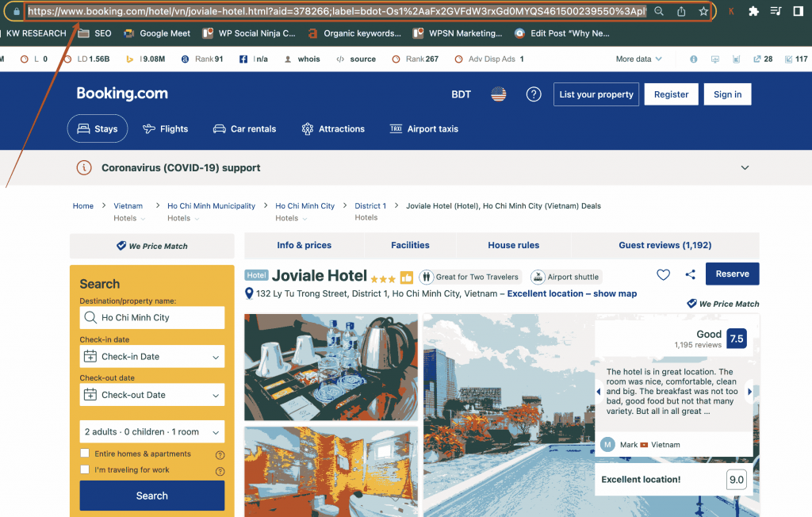Click the source item in SEO toolbar
The width and height of the screenshot is (812, 517).
point(356,59)
